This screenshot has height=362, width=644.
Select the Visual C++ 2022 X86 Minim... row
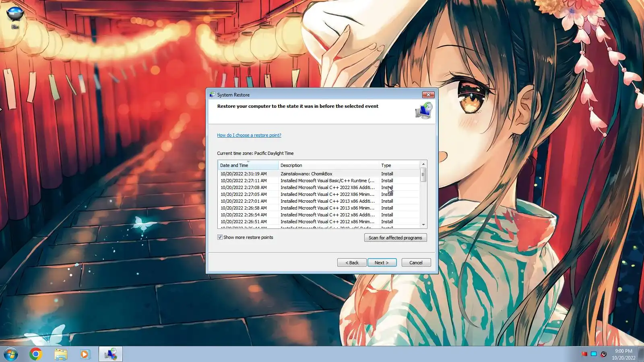point(318,194)
